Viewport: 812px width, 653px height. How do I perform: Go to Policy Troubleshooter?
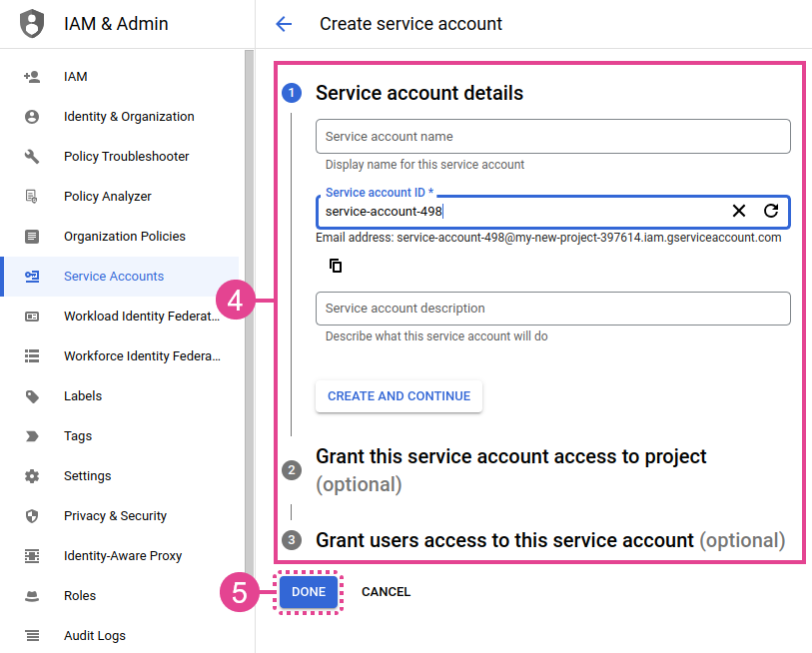pyautogui.click(x=120, y=157)
